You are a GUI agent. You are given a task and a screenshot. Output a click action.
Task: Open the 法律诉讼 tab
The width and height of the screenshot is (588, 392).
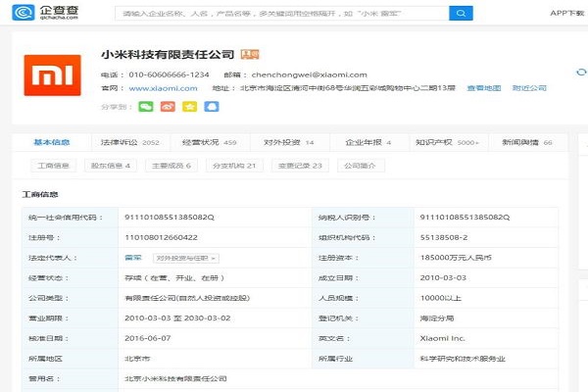[129, 142]
